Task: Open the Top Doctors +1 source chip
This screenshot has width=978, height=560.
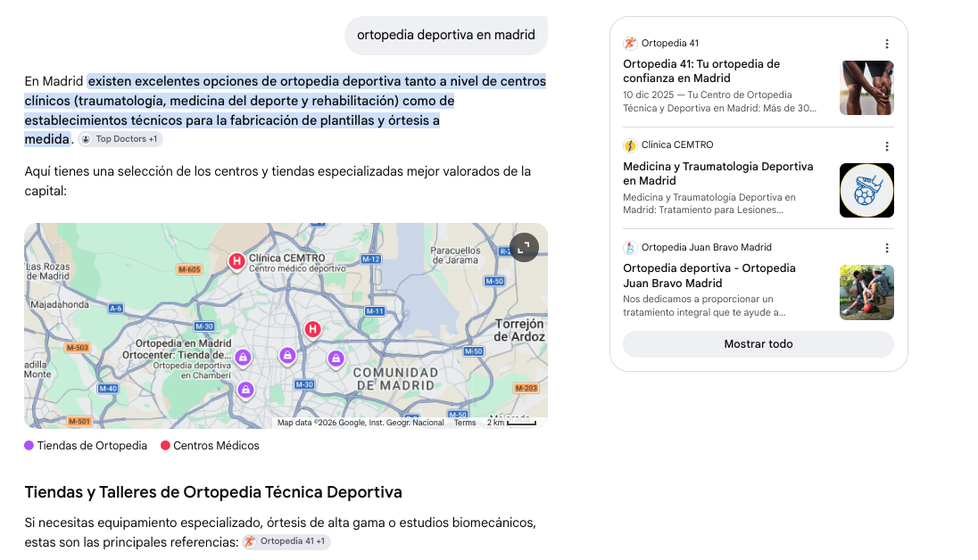Action: (x=120, y=139)
